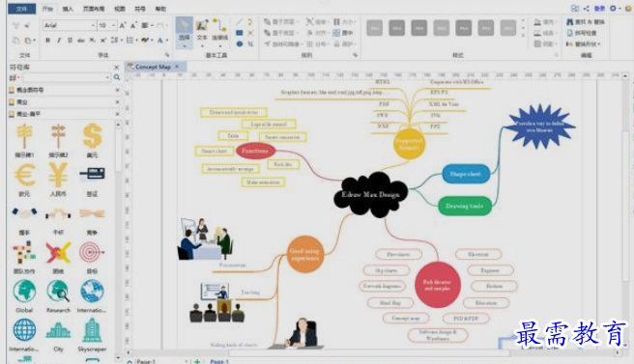Apply the third gray style swatch

(418, 28)
